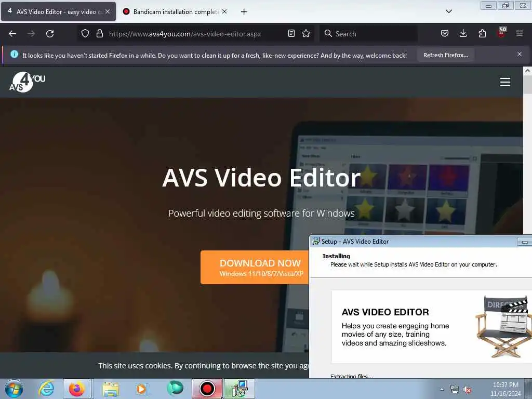532x399 pixels.
Task: Open Windows Explorer folder in taskbar
Action: tap(111, 389)
